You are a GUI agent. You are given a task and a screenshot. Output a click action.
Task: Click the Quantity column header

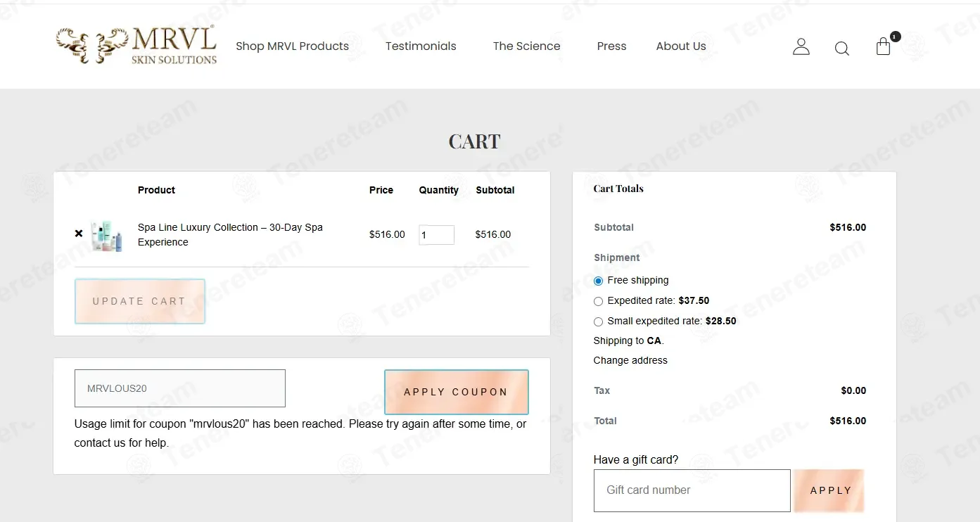(x=439, y=190)
